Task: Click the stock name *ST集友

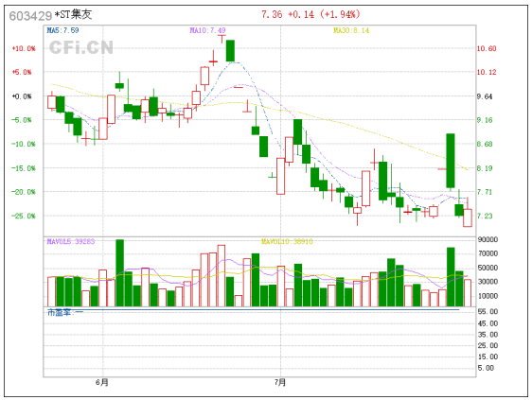Action: click(73, 14)
